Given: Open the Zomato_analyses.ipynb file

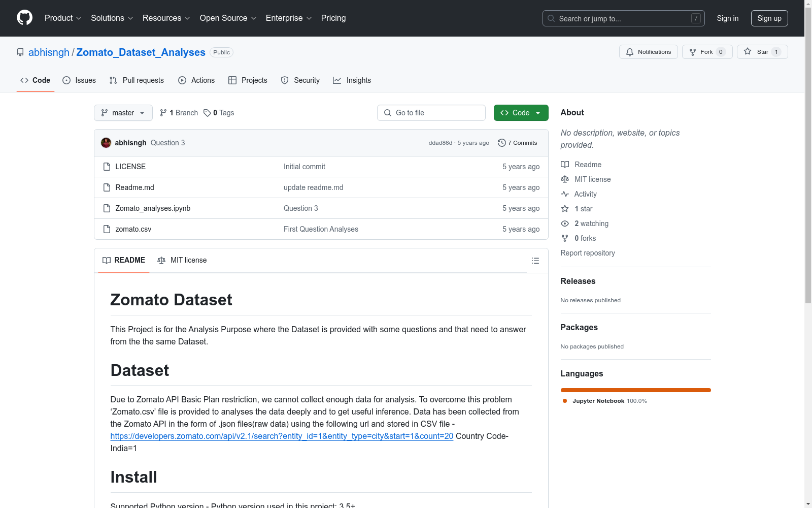Looking at the screenshot, I should (x=153, y=208).
